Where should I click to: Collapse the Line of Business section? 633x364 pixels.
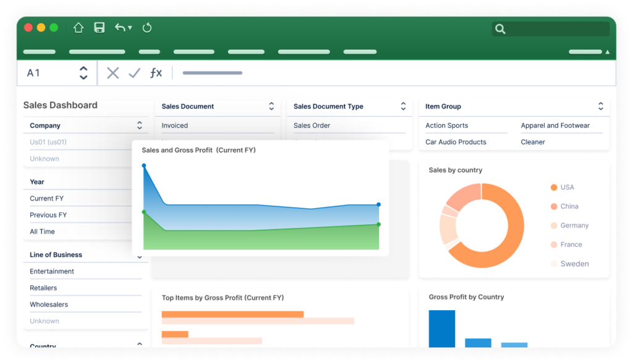[140, 256]
